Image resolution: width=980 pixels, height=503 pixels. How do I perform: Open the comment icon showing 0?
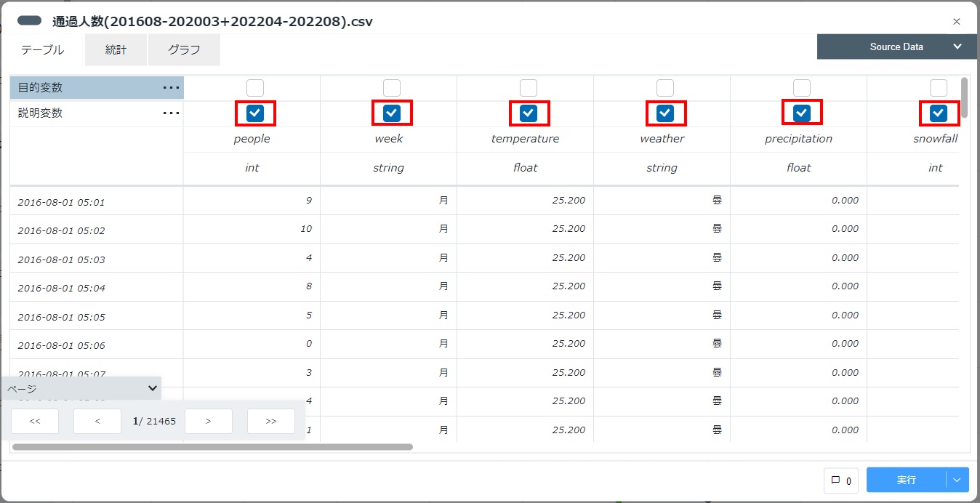pyautogui.click(x=840, y=480)
